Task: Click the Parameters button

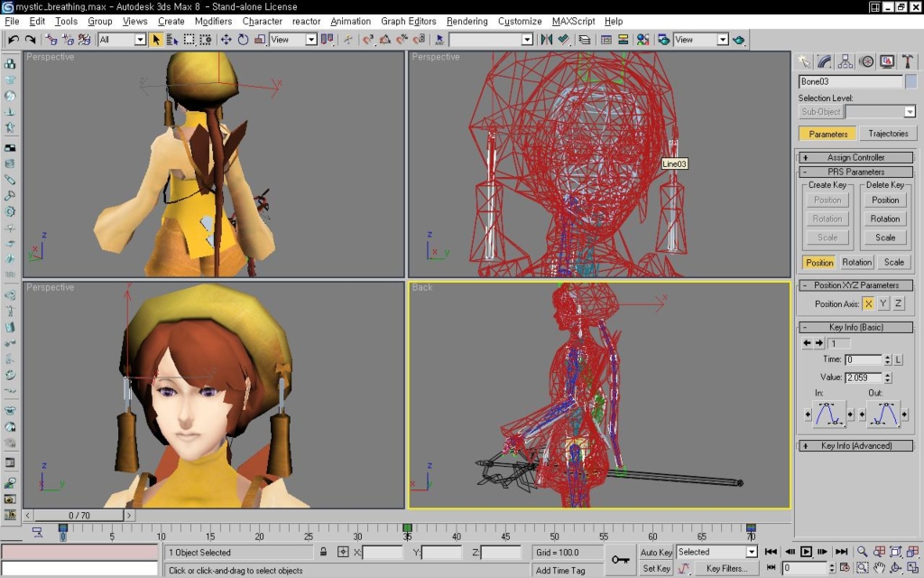Action: coord(828,134)
